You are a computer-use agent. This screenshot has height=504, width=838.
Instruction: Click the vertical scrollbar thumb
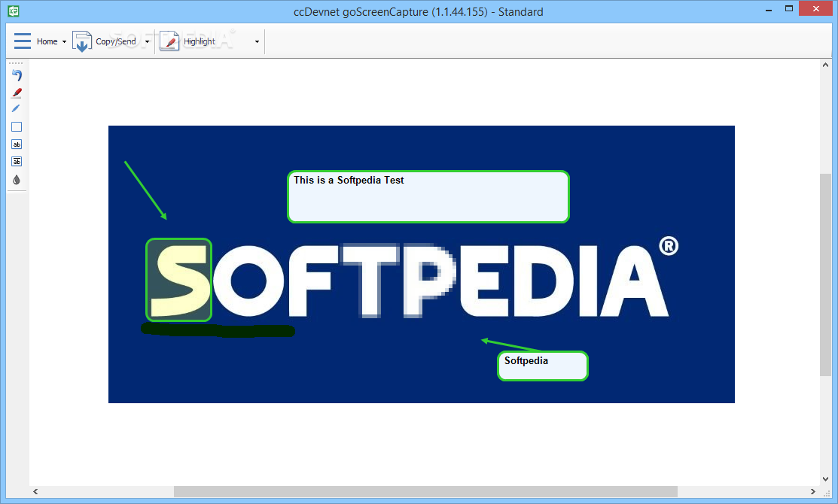[826, 275]
